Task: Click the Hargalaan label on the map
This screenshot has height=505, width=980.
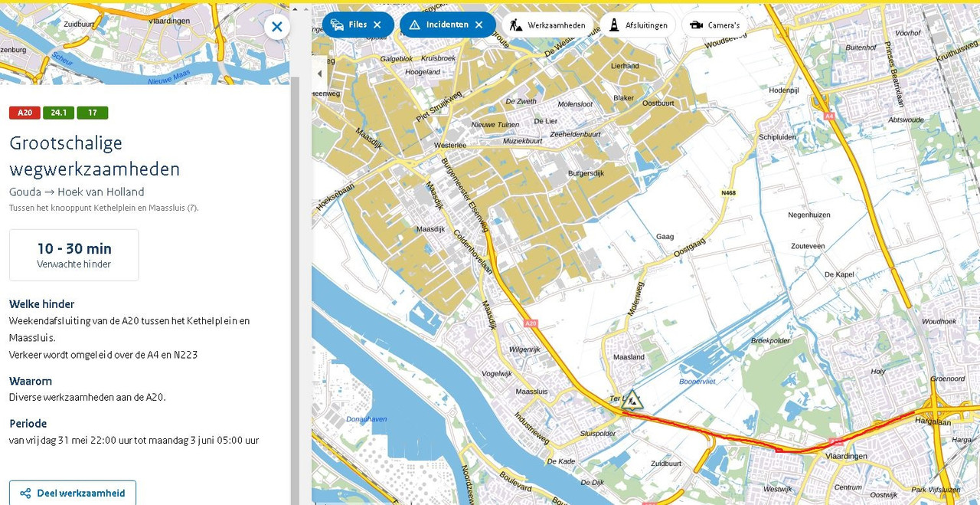Action: (x=931, y=421)
